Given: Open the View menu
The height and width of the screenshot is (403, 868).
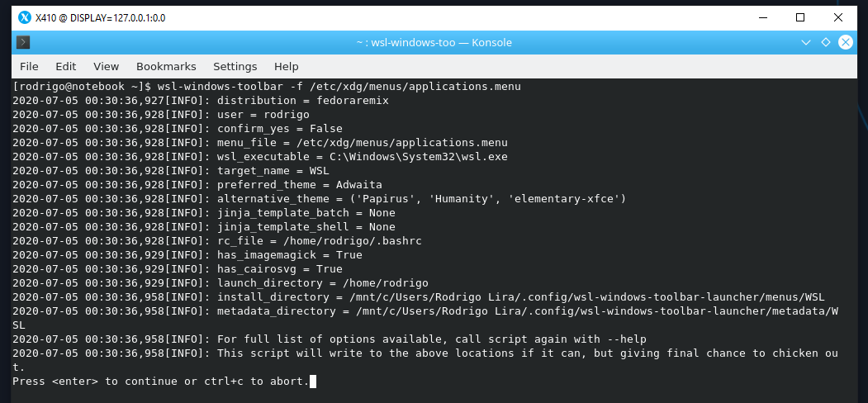Looking at the screenshot, I should click(x=106, y=66).
